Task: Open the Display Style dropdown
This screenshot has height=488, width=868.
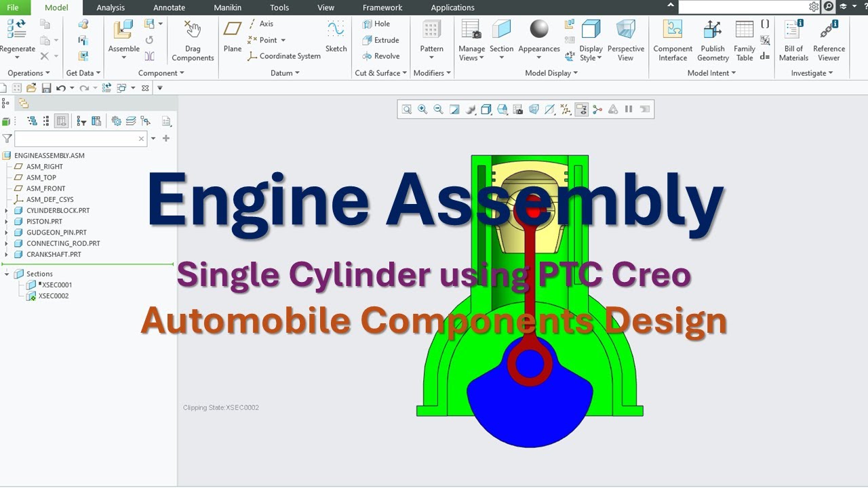Action: click(600, 58)
